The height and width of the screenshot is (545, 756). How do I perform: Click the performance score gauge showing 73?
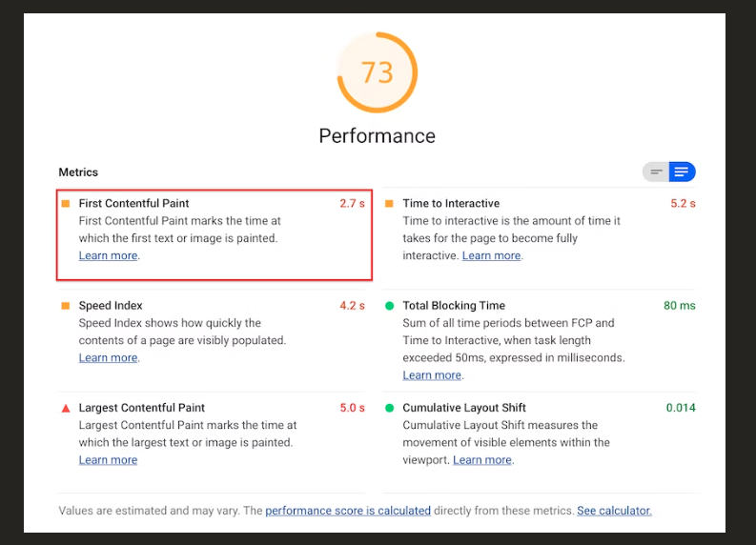[x=378, y=73]
